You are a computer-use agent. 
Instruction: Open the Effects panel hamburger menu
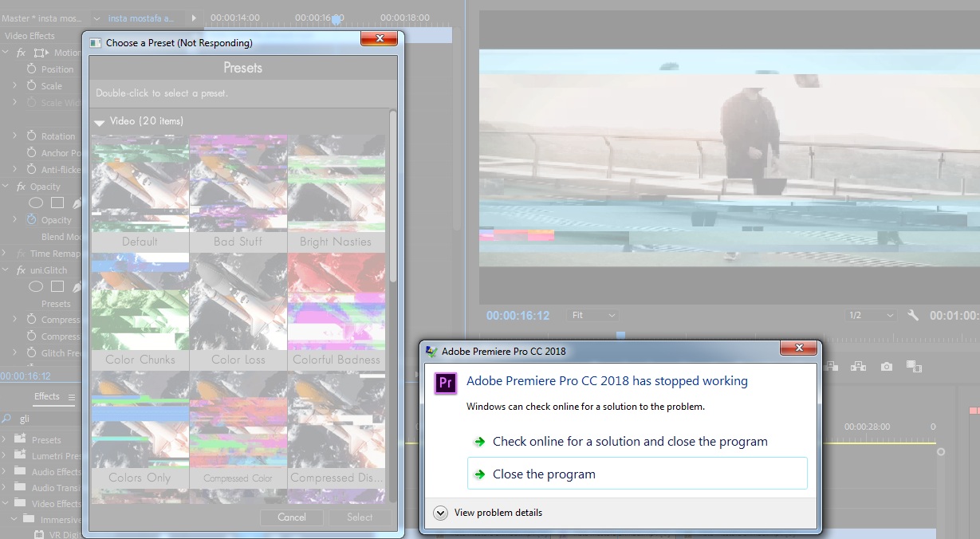coord(71,397)
